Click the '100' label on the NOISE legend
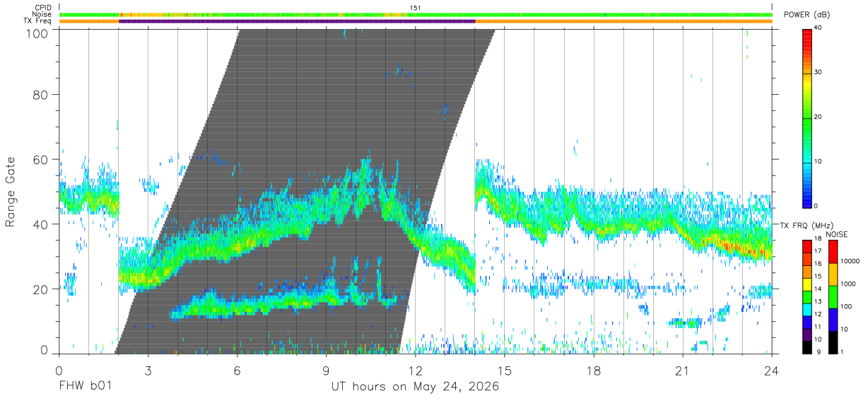This screenshot has width=868, height=401. click(x=845, y=306)
